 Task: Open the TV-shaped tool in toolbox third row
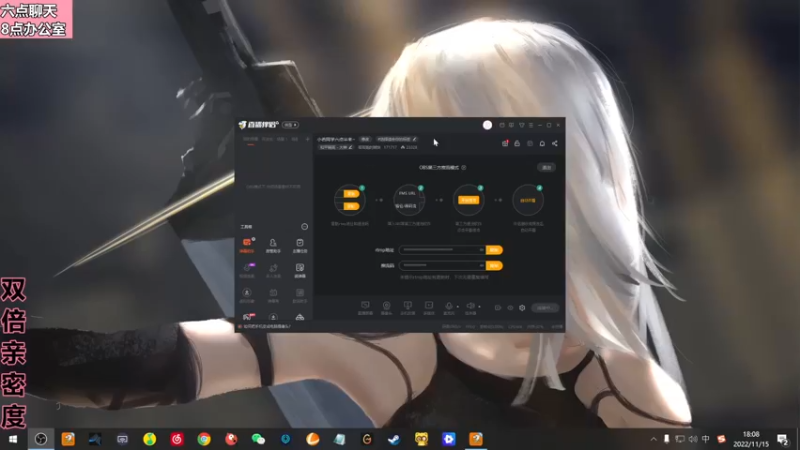coord(273,295)
